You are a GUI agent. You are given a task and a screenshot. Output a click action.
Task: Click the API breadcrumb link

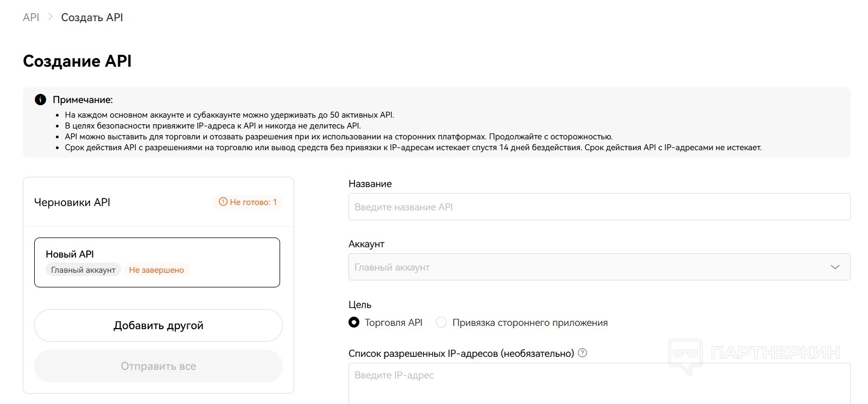point(31,17)
